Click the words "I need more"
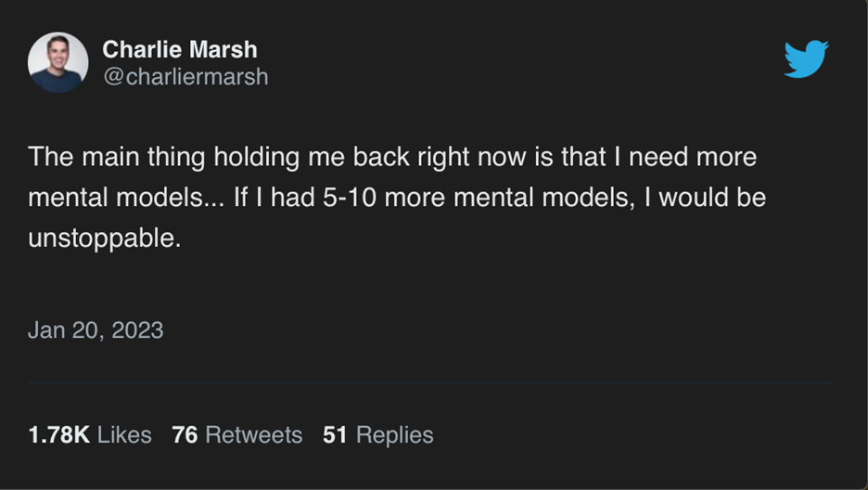The width and height of the screenshot is (868, 490). pos(686,156)
